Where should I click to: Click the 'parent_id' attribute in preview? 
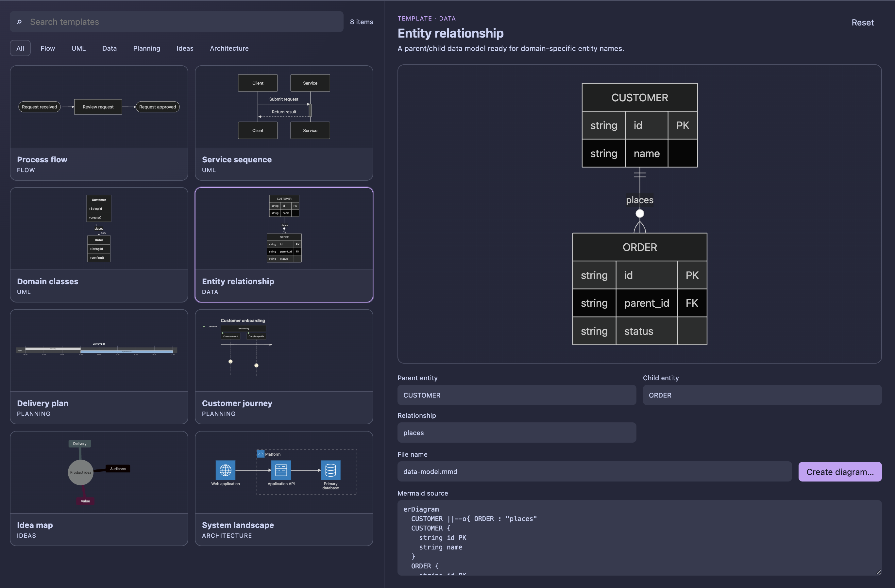tap(647, 303)
